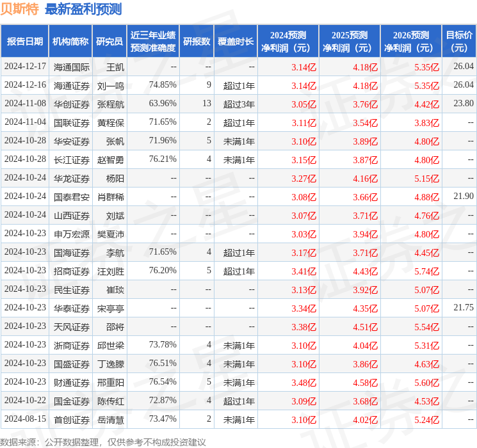Select the 华泰证券 institution cell
The width and height of the screenshot is (477, 448).
point(72,308)
